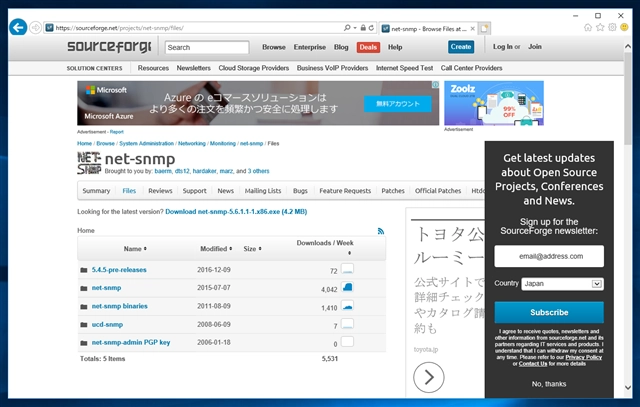Screen dimensions: 640x407
Task: Click the red Deals button
Action: (368, 47)
